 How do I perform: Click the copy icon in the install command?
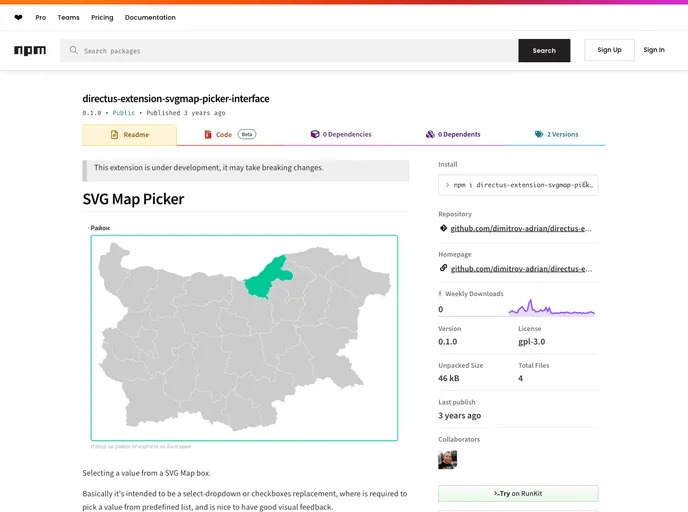(586, 185)
